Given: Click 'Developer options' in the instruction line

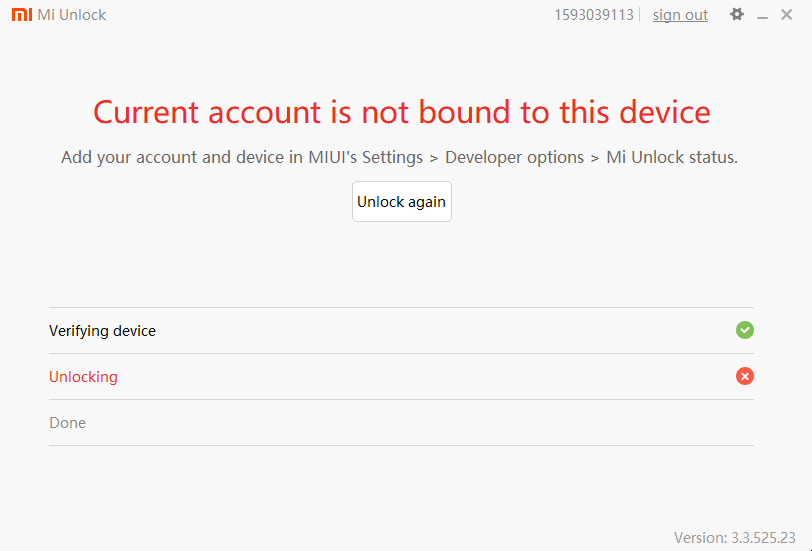Looking at the screenshot, I should coord(514,157).
